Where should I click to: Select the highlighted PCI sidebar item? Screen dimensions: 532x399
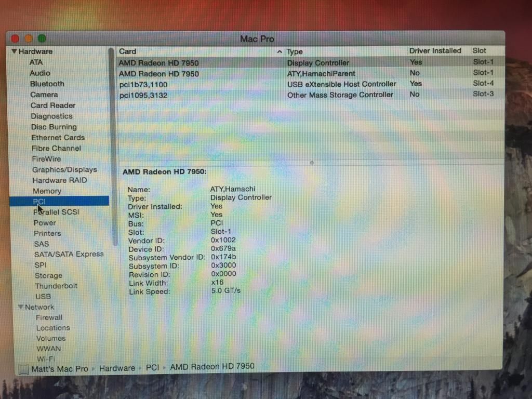pos(59,201)
